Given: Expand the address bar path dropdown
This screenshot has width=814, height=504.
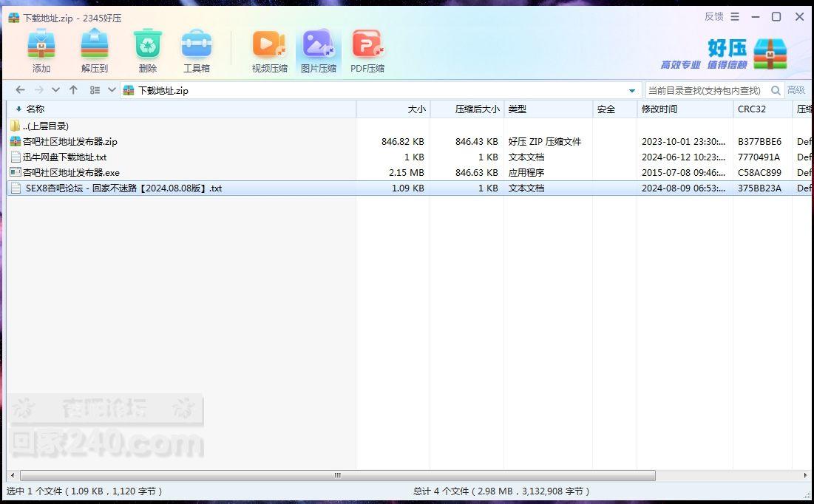Looking at the screenshot, I should tap(632, 90).
